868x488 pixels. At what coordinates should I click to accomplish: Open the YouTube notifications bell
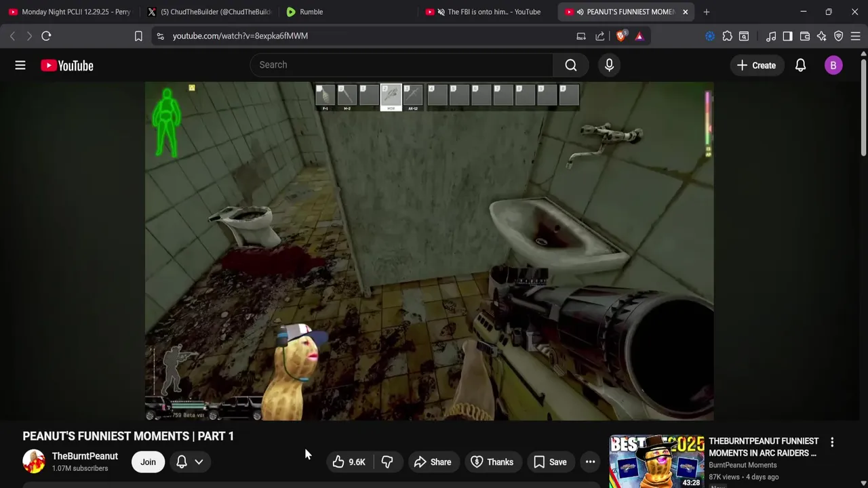pyautogui.click(x=800, y=65)
